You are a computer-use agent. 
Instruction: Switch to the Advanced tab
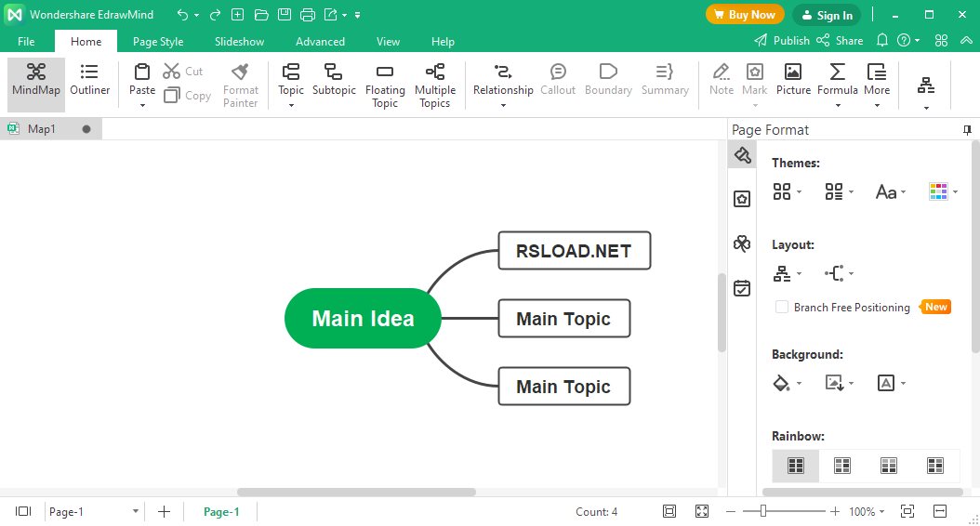320,41
